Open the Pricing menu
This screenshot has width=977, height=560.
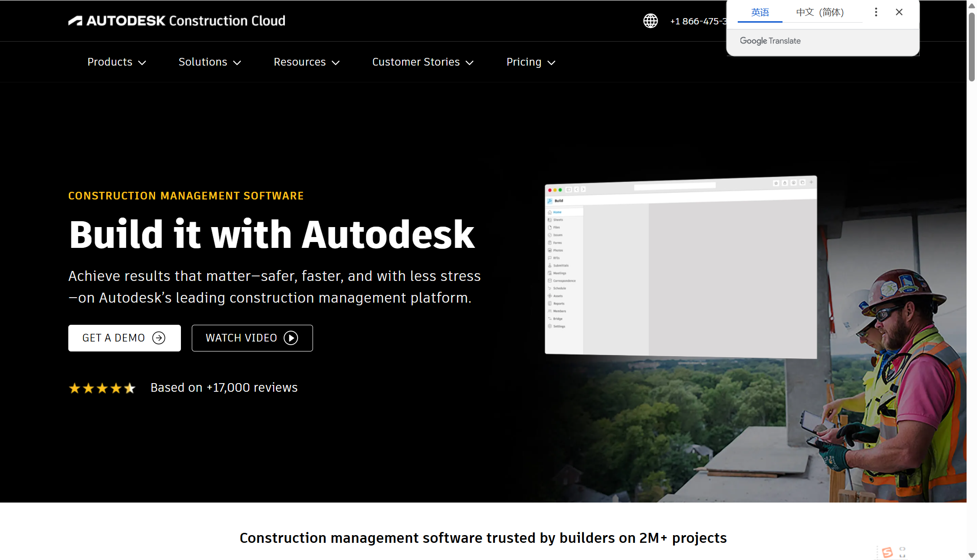[531, 62]
